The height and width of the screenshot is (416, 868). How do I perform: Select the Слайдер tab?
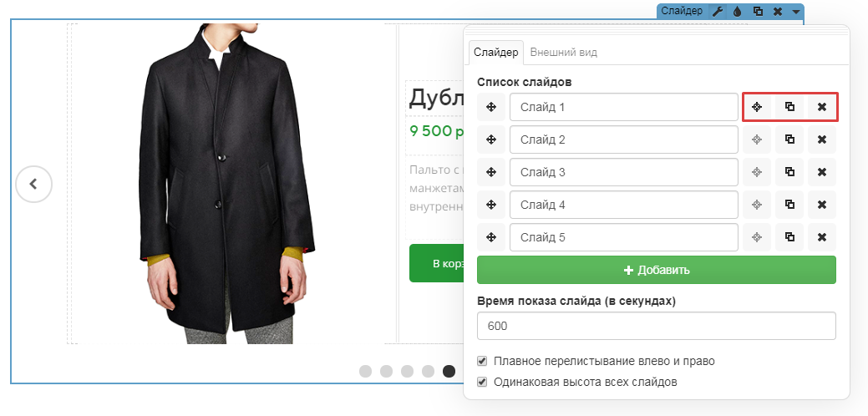496,52
